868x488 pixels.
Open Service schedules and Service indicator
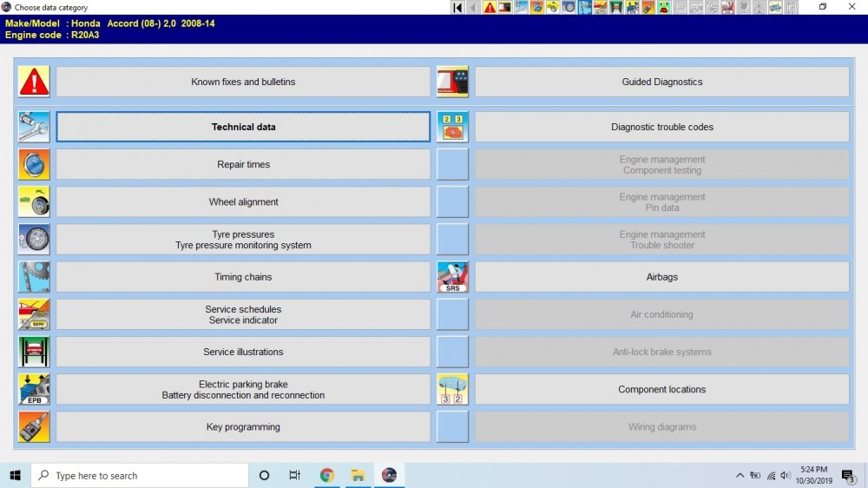click(243, 314)
